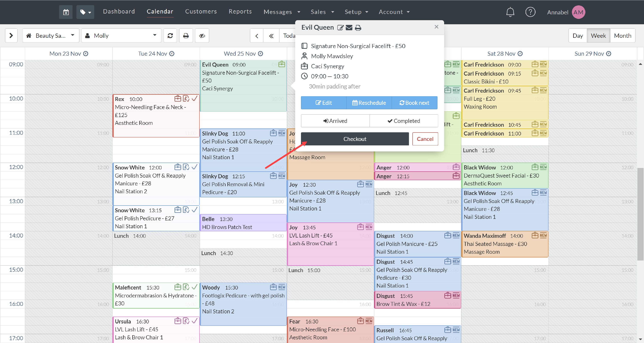Click the vertical scrollbar on the right
The height and width of the screenshot is (343, 644).
point(640,214)
